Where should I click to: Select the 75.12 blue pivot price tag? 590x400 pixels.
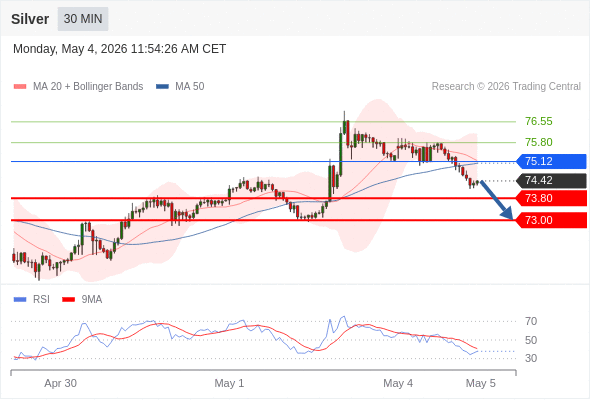551,161
